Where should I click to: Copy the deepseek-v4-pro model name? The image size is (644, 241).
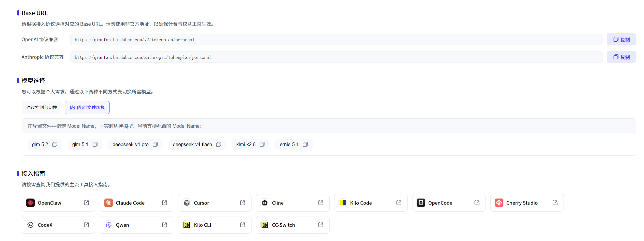click(155, 144)
